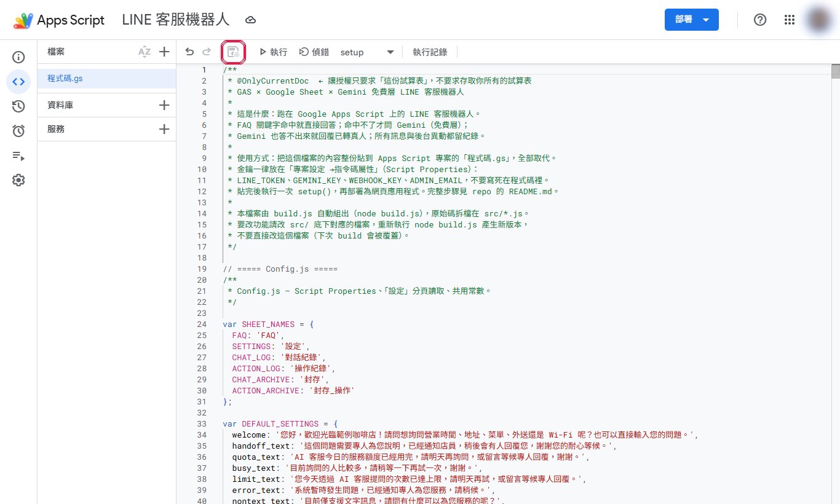
Task: Open the Google apps grid
Action: (790, 20)
